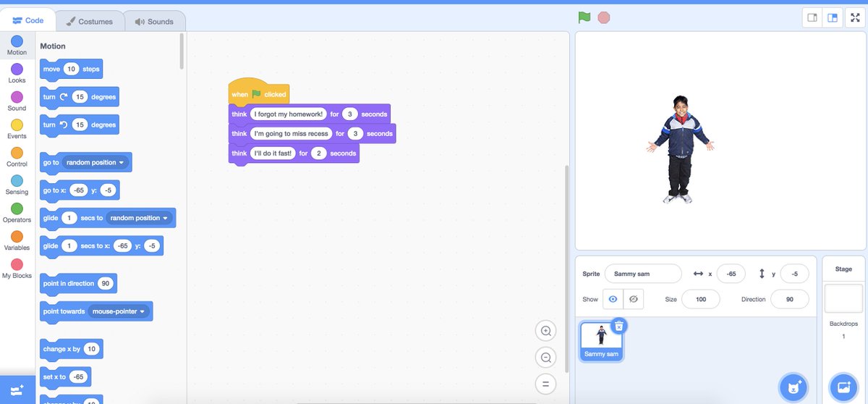Choose a new backdrop

[x=843, y=388]
